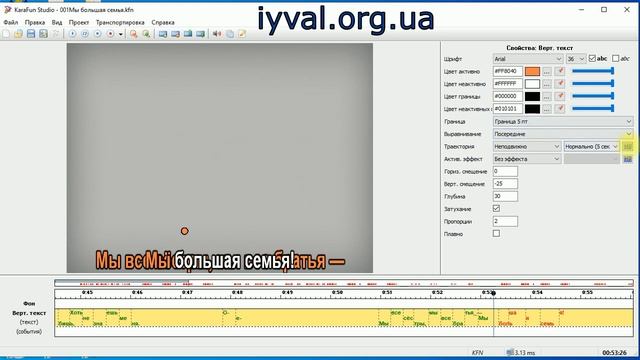This screenshot has width=640, height=360.
Task: Open the Правка menu
Action: tap(35, 22)
